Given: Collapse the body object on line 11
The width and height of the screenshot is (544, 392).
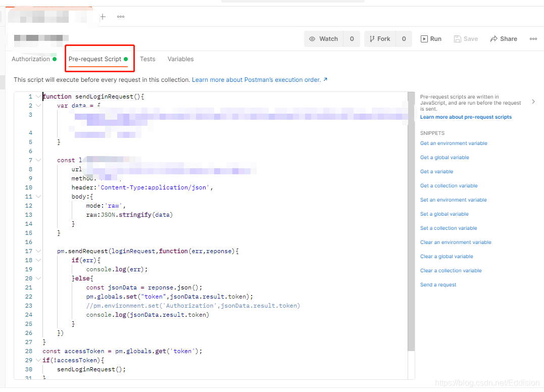Looking at the screenshot, I should [38, 197].
